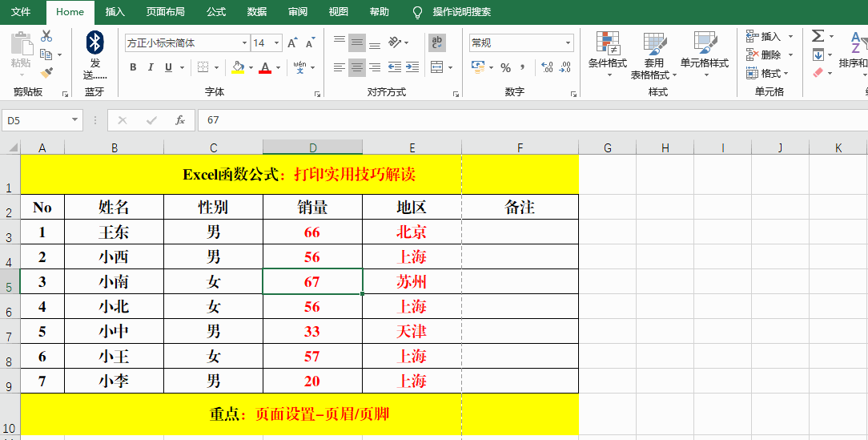Open the Name Box dropdown arrow
This screenshot has height=440, width=868.
(x=74, y=120)
